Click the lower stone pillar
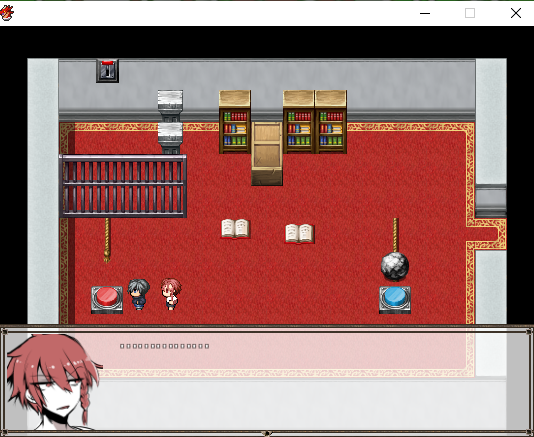The image size is (534, 437). (x=170, y=138)
